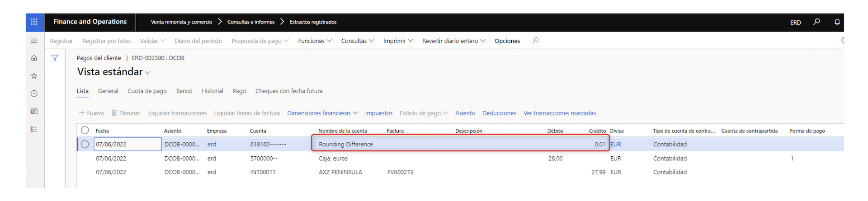Expand Vista estándar view selector
Viewport: 868px width, 201px height.
113,72
